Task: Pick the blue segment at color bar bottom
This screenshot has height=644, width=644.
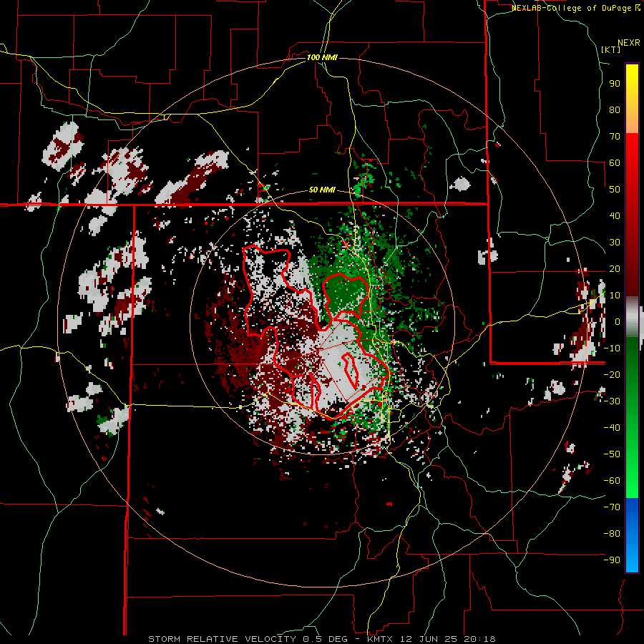Action: (x=632, y=535)
